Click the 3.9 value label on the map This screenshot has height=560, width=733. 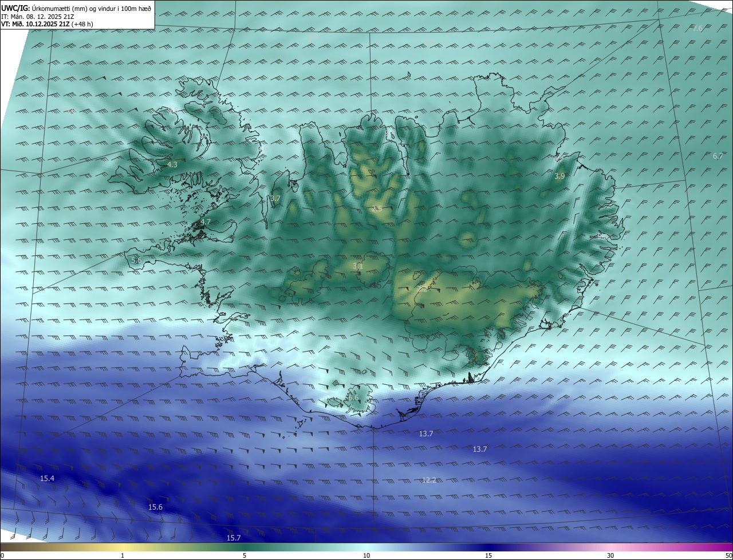point(559,176)
